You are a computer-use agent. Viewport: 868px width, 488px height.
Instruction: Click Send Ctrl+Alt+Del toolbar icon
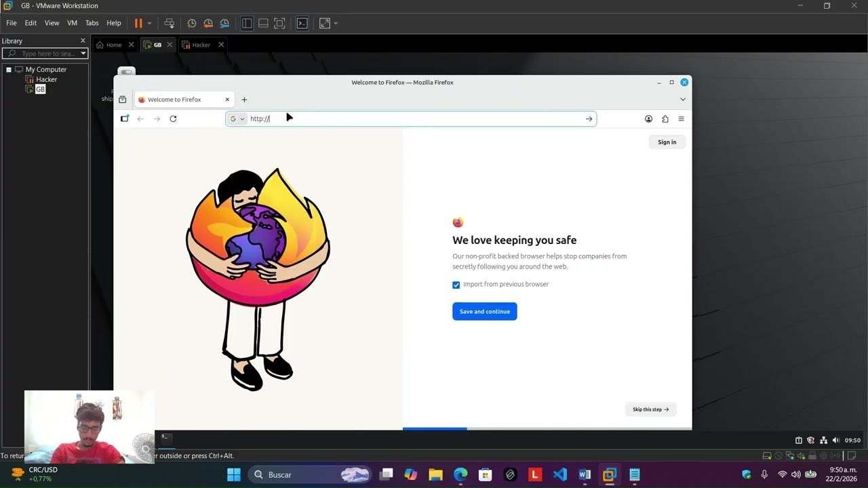pos(170,23)
